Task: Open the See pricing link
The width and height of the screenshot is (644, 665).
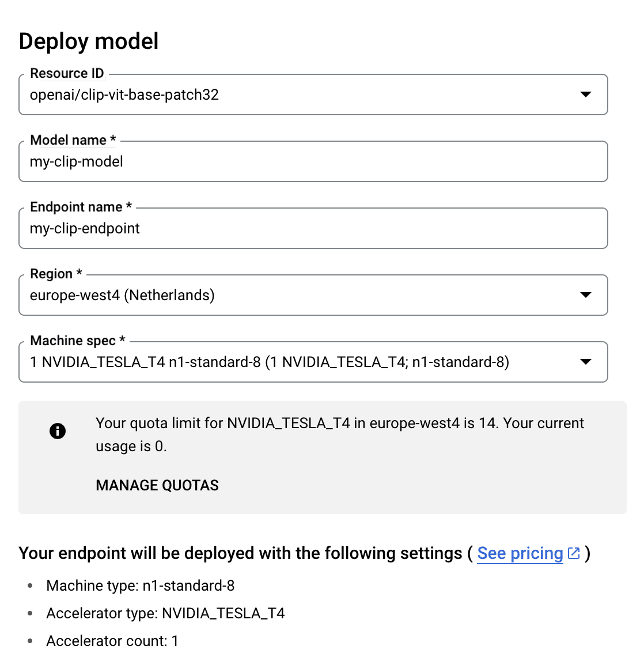Action: click(x=520, y=553)
